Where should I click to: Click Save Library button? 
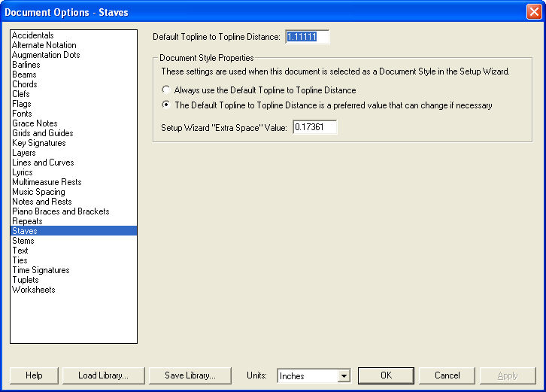tap(190, 375)
